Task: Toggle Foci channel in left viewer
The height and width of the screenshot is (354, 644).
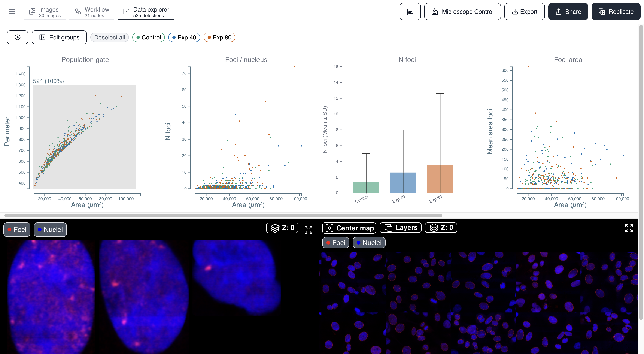Action: [x=17, y=229]
